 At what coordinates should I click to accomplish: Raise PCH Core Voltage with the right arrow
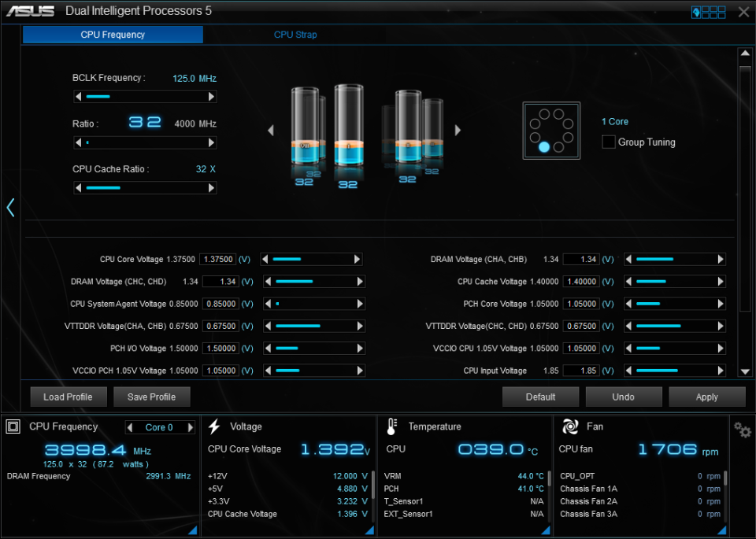721,304
